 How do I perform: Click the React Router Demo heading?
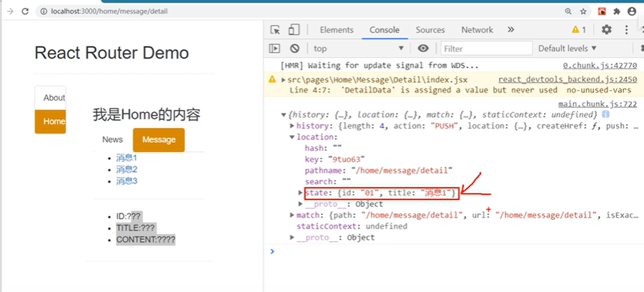click(112, 53)
